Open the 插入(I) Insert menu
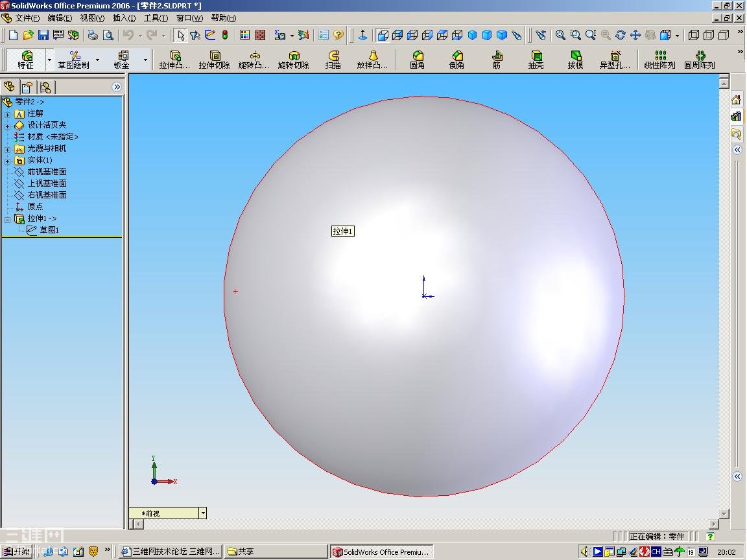Viewport: 747px width, 560px height. click(124, 18)
